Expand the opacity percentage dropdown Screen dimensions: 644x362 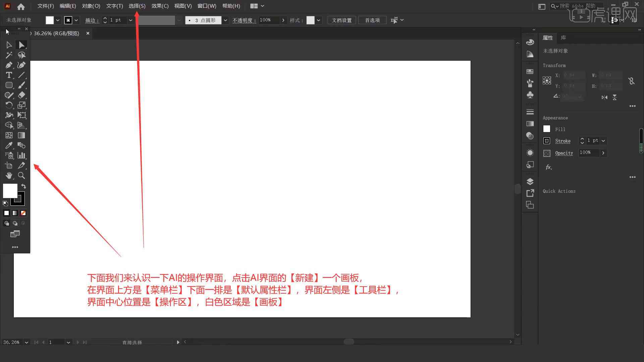283,20
